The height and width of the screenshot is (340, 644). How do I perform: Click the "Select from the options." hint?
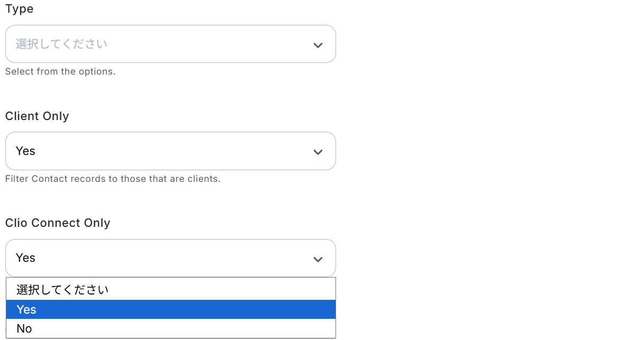coord(60,71)
